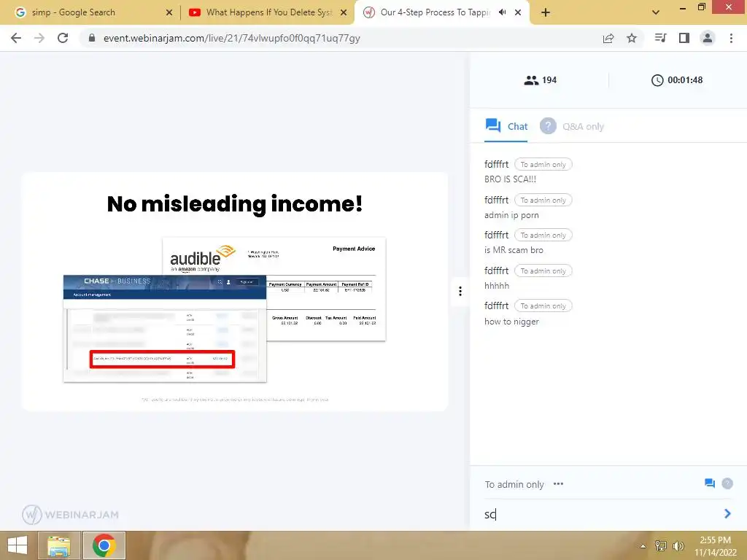Click the attendees count icon
Viewport: 747px width, 560px height.
(531, 80)
